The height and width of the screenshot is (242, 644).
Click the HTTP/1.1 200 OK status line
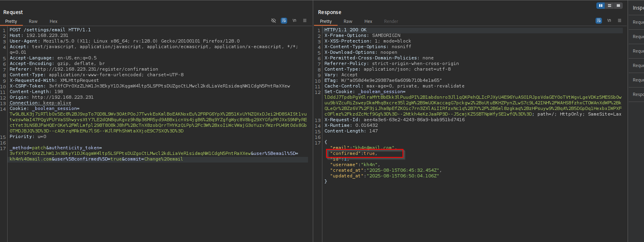pyautogui.click(x=345, y=30)
